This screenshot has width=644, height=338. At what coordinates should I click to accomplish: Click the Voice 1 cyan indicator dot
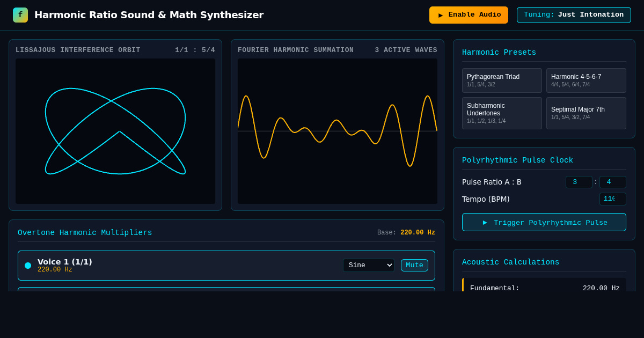[x=28, y=266]
